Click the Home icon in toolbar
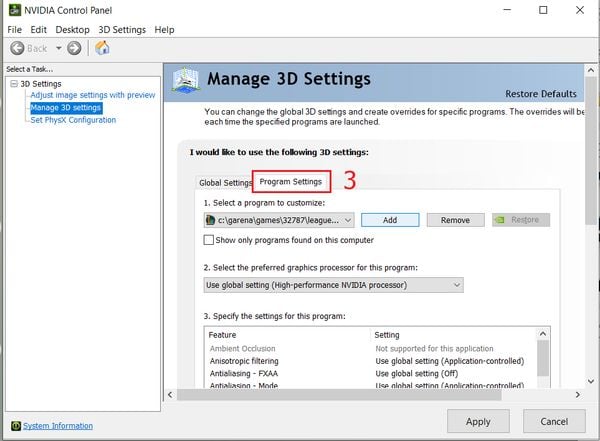This screenshot has height=441, width=600. tap(102, 48)
